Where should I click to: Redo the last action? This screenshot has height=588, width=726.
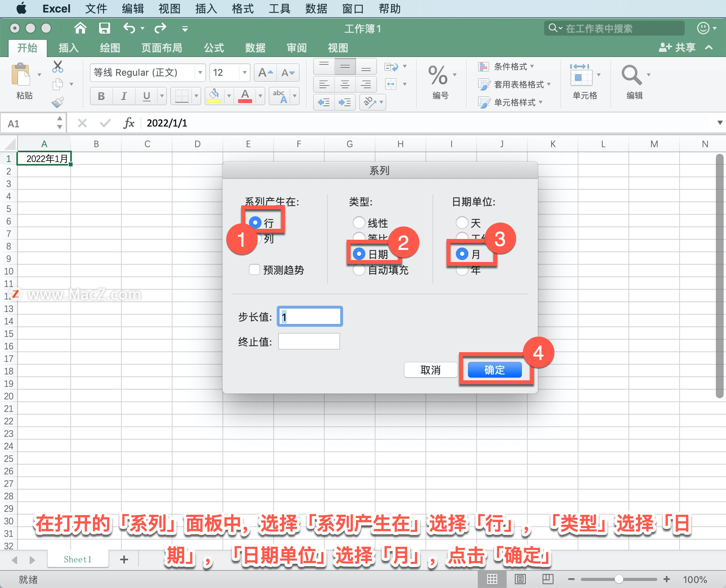[160, 28]
